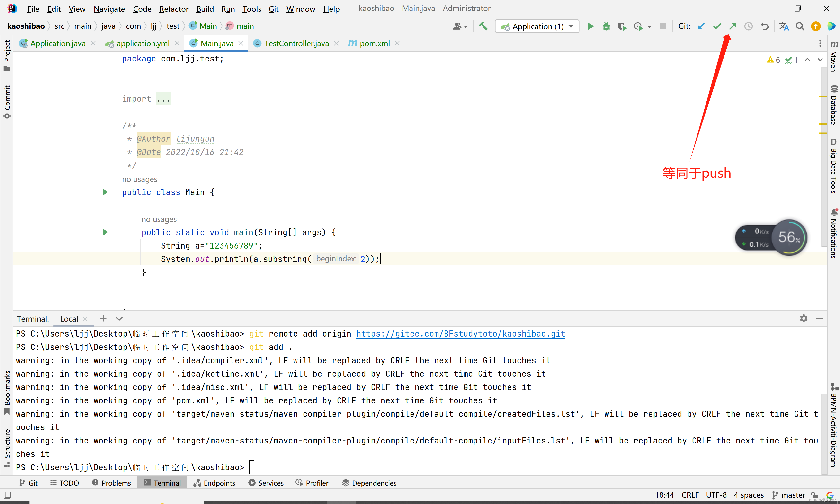Toggle BPMN-Activiti-Diagram panel

pyautogui.click(x=833, y=425)
